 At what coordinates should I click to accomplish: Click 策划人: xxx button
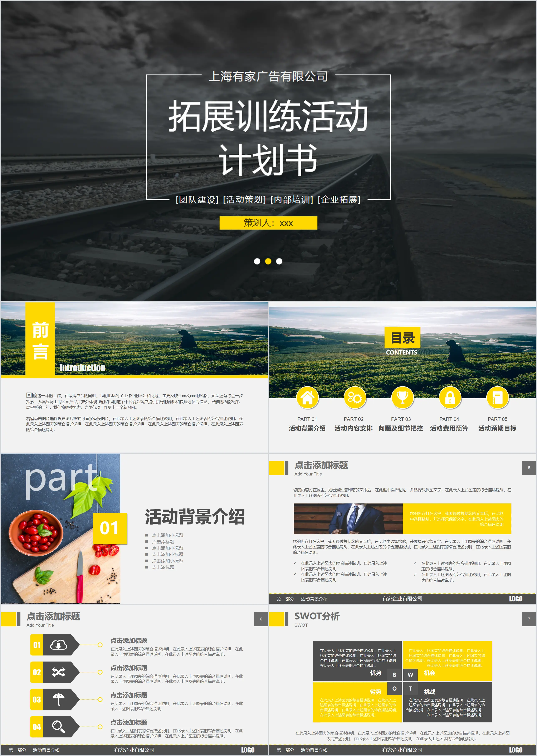click(269, 221)
